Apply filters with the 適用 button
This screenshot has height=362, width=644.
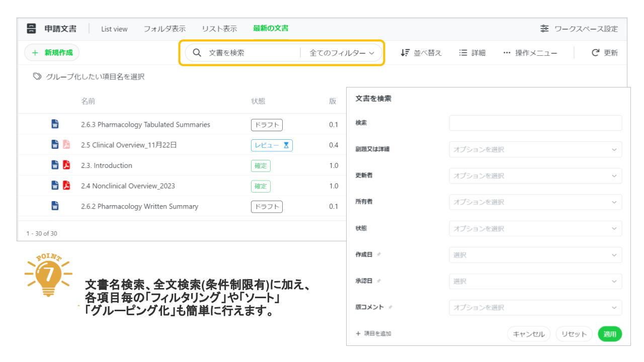coord(610,334)
